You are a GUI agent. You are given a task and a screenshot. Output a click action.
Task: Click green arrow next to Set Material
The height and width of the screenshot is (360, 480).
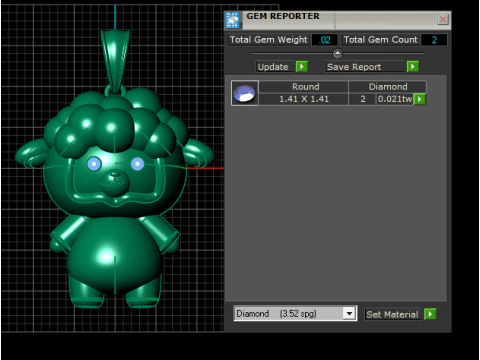[430, 314]
